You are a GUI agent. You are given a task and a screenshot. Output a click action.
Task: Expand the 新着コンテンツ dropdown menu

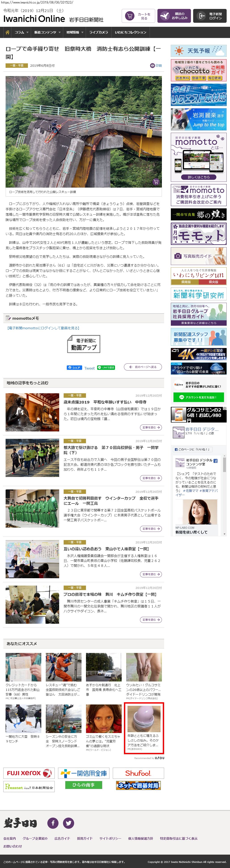(47, 32)
